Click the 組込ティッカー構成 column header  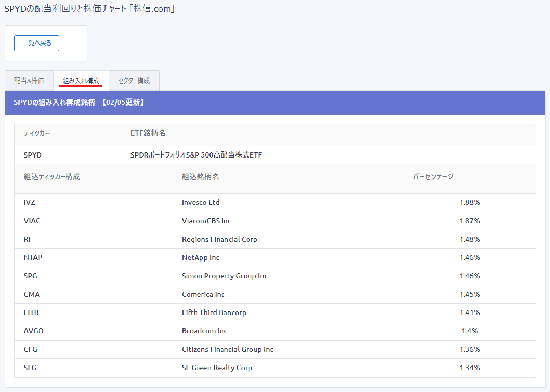pos(52,177)
